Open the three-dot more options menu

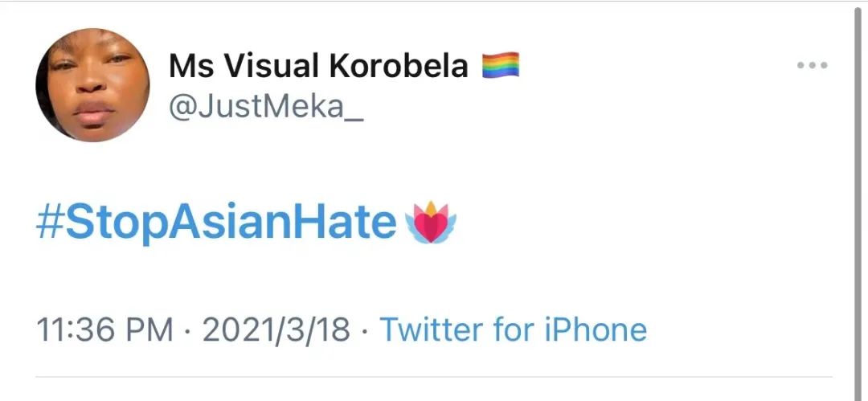[812, 66]
